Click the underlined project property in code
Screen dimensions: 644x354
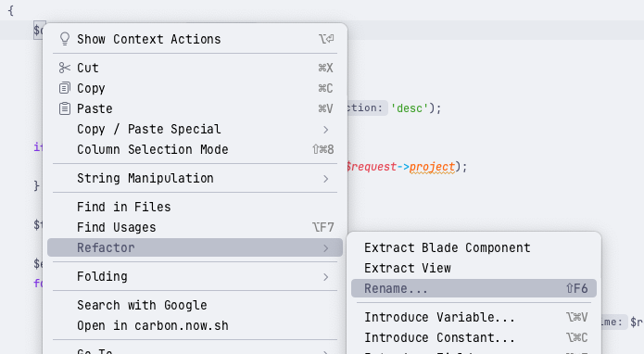[x=432, y=167]
